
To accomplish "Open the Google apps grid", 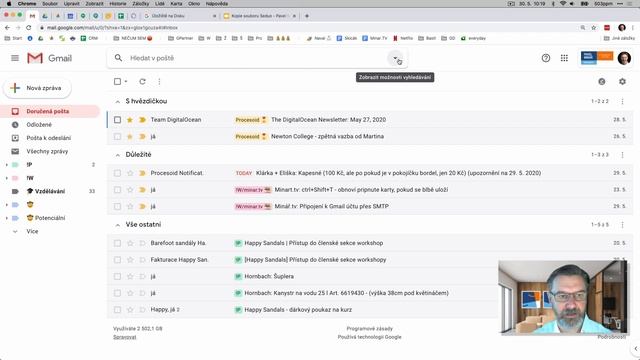I will pyautogui.click(x=564, y=58).
